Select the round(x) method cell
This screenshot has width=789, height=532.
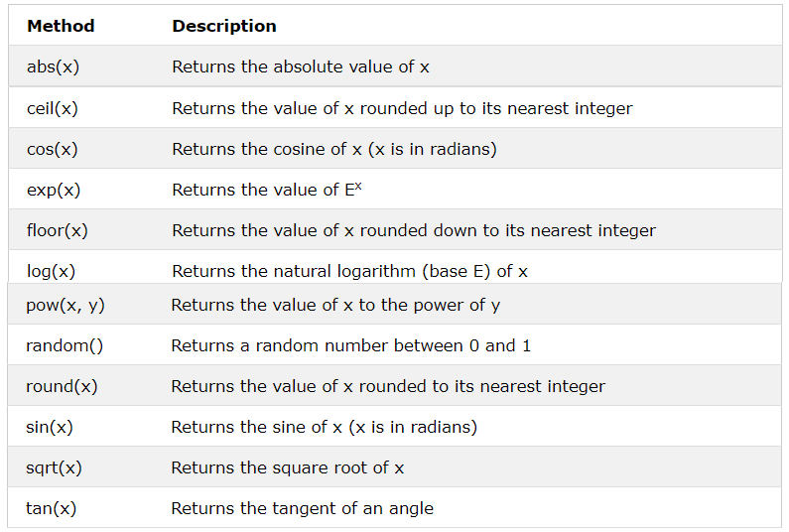(x=62, y=386)
